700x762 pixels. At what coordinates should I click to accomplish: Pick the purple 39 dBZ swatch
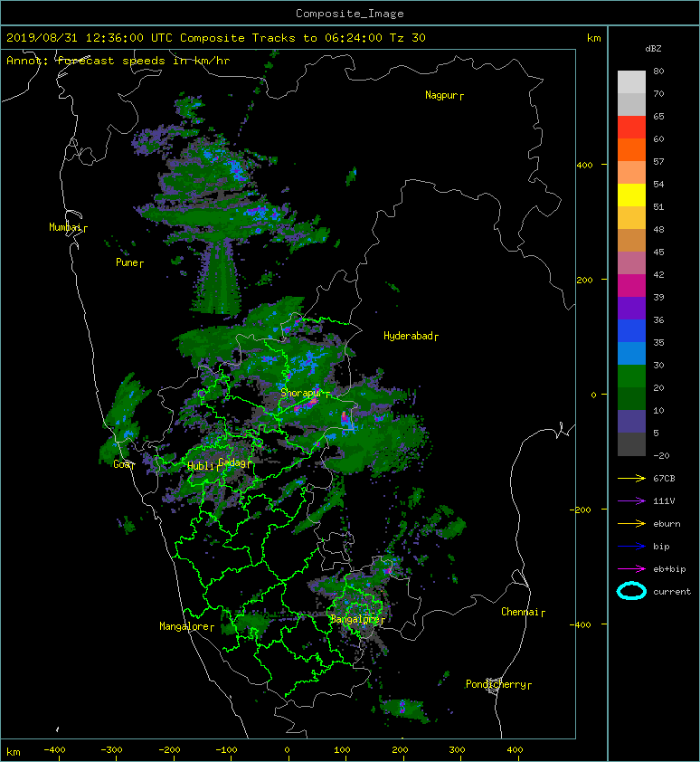pyautogui.click(x=631, y=308)
